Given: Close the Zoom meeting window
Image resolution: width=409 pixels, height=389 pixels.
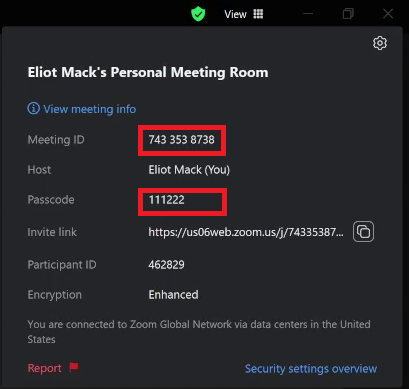Looking at the screenshot, I should click(388, 14).
